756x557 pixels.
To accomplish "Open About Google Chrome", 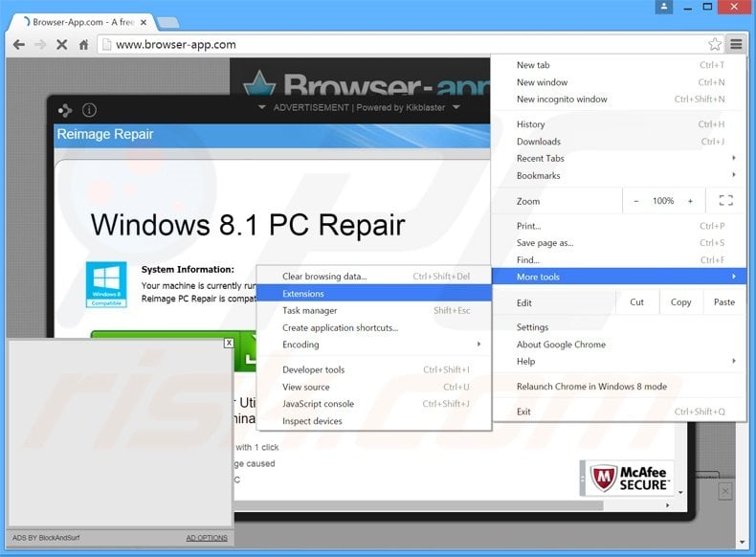I will [x=618, y=345].
